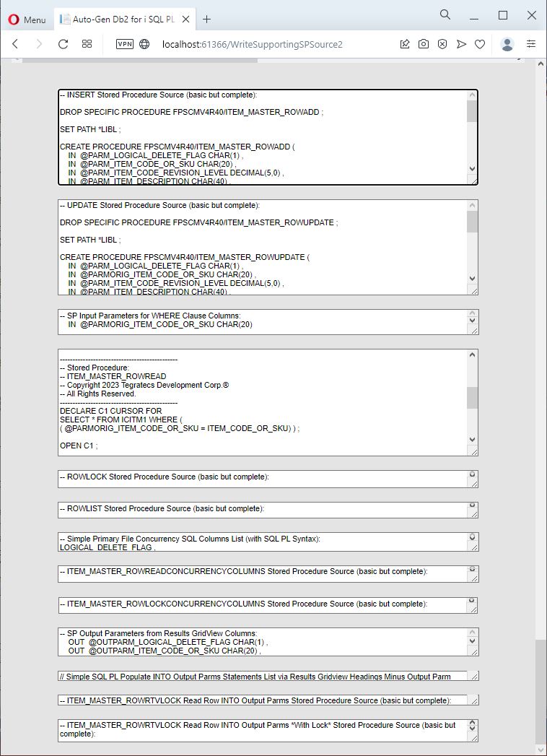
Task: Click the ROWLIST Stored Procedure Source textarea
Action: (x=268, y=510)
